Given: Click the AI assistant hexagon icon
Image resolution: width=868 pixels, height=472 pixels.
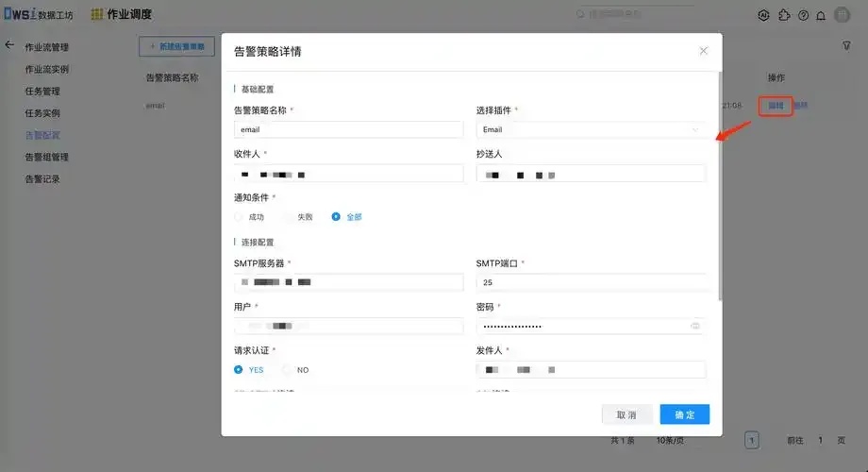Looking at the screenshot, I should pyautogui.click(x=763, y=15).
